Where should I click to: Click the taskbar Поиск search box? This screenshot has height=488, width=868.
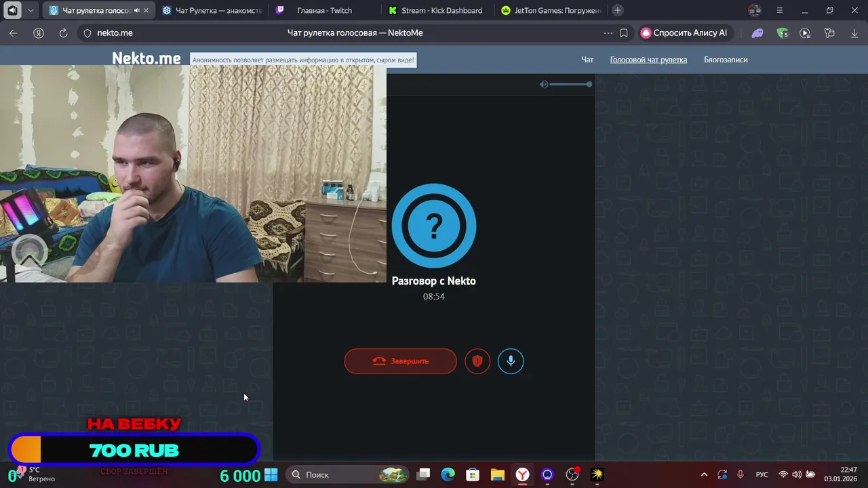click(x=348, y=474)
